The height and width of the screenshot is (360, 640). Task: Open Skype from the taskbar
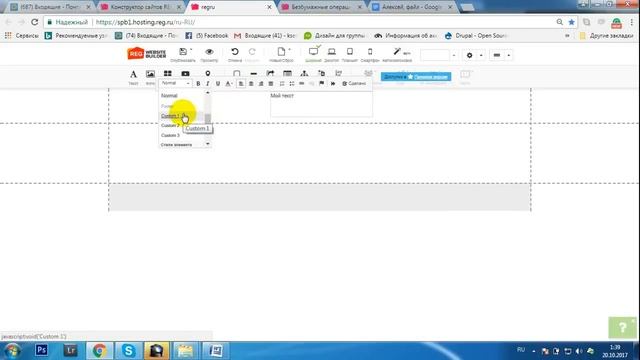(128, 351)
